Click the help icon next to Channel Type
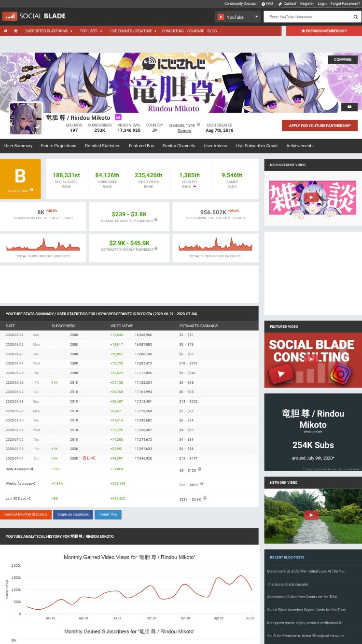The width and height of the screenshot is (362, 644). click(x=198, y=125)
